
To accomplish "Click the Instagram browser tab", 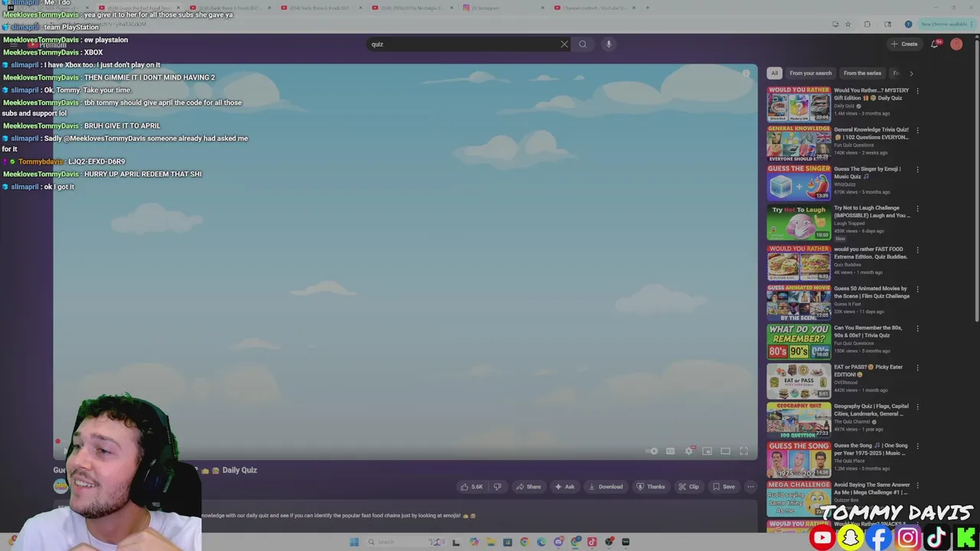I will coord(505,8).
